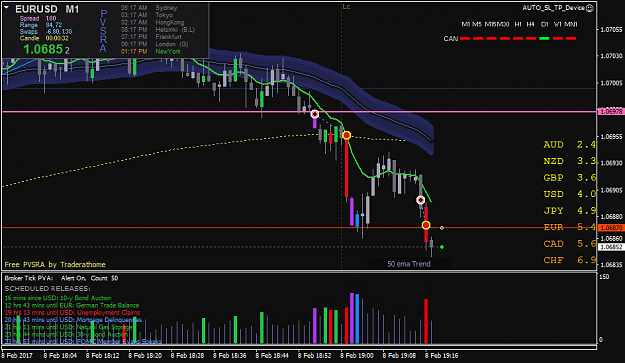This screenshot has height=363, width=625.
Task: Click the CAD currency strength entry
Action: pos(570,243)
